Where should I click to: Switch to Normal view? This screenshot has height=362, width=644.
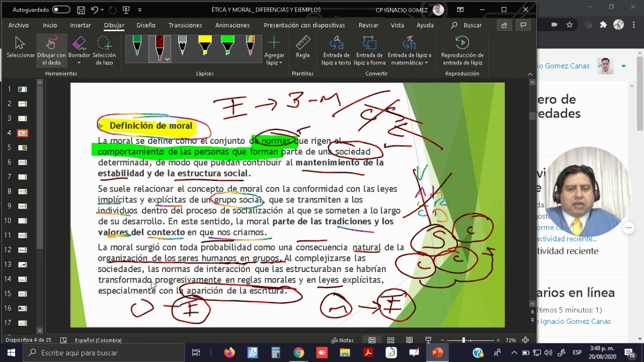coord(372,340)
